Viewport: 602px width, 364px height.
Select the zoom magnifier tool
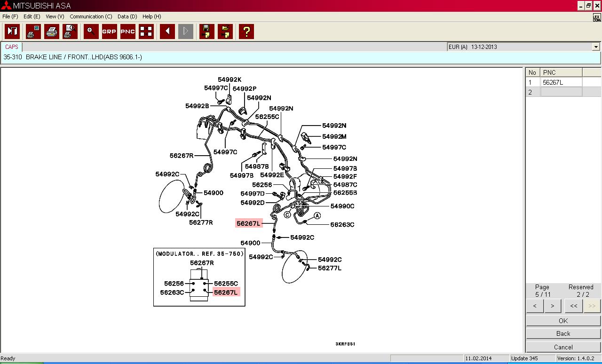pyautogui.click(x=91, y=32)
